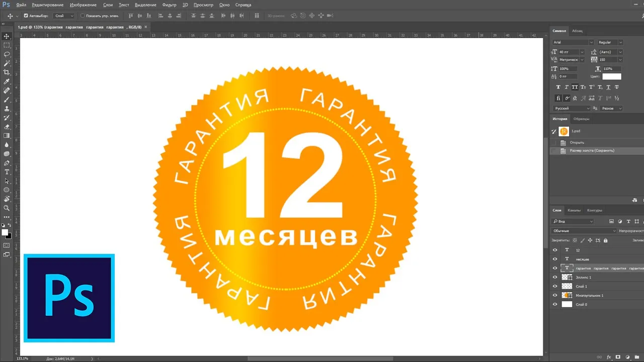Select the Magic Wand tool

pyautogui.click(x=7, y=63)
